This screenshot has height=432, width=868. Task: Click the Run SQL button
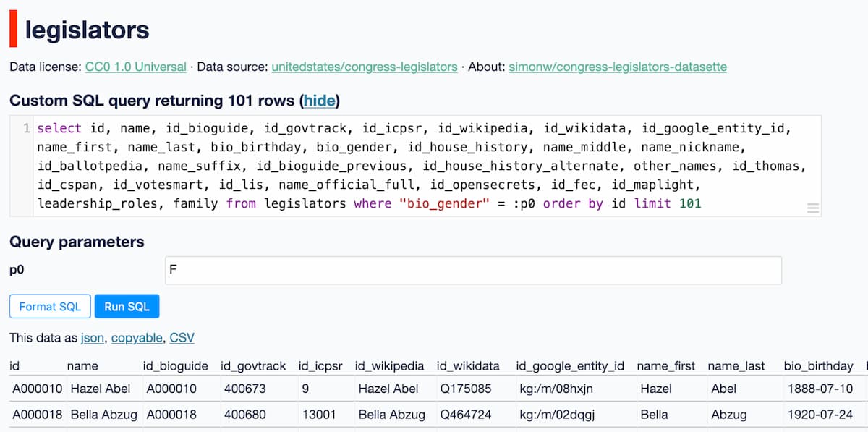127,306
